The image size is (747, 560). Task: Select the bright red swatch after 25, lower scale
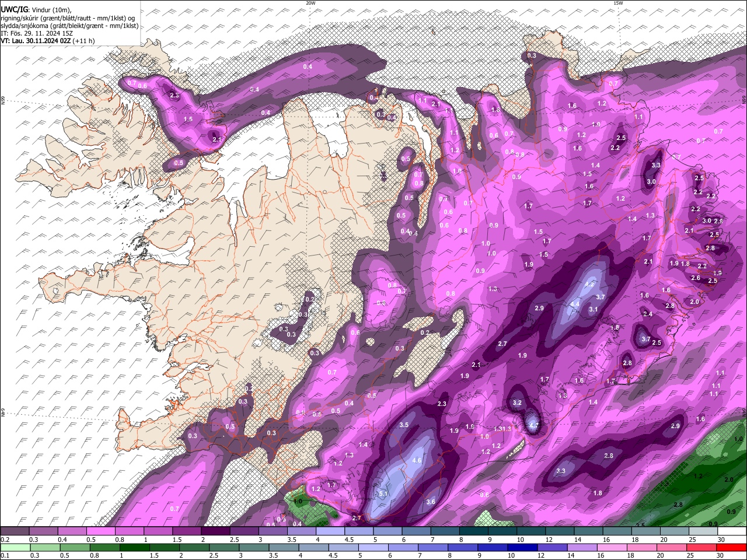pyautogui.click(x=732, y=547)
